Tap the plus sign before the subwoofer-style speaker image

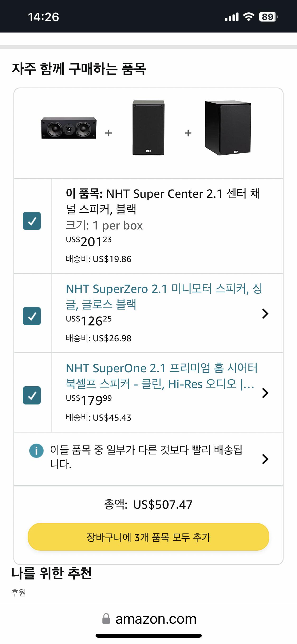click(x=188, y=133)
